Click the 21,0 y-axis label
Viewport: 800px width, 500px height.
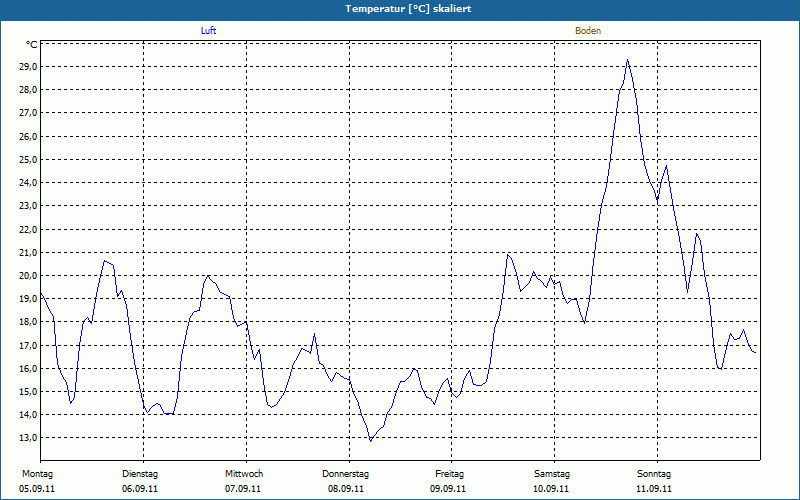click(28, 253)
